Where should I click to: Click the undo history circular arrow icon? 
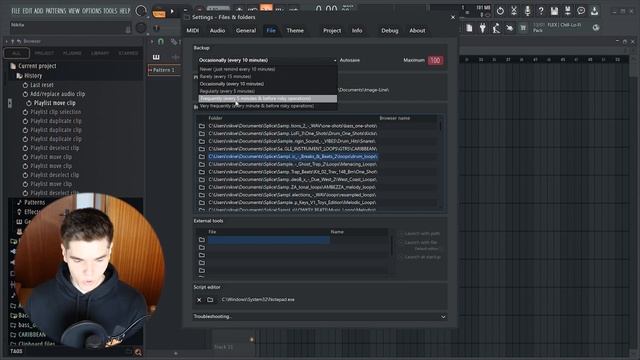point(500,11)
